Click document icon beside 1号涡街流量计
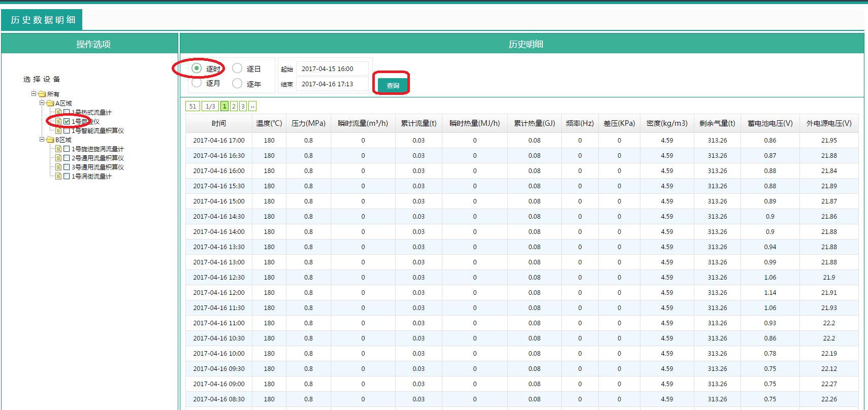This screenshot has height=410, width=868. [x=58, y=176]
